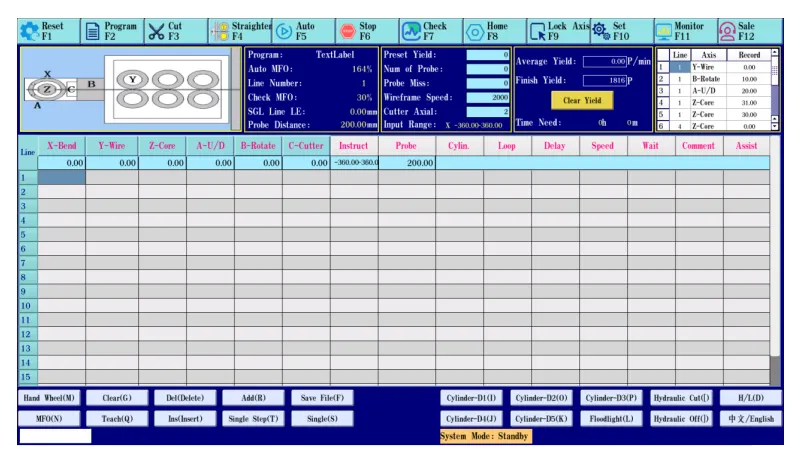The height and width of the screenshot is (455, 800).
Task: Open the Check F7 waveform icon
Action: click(411, 32)
